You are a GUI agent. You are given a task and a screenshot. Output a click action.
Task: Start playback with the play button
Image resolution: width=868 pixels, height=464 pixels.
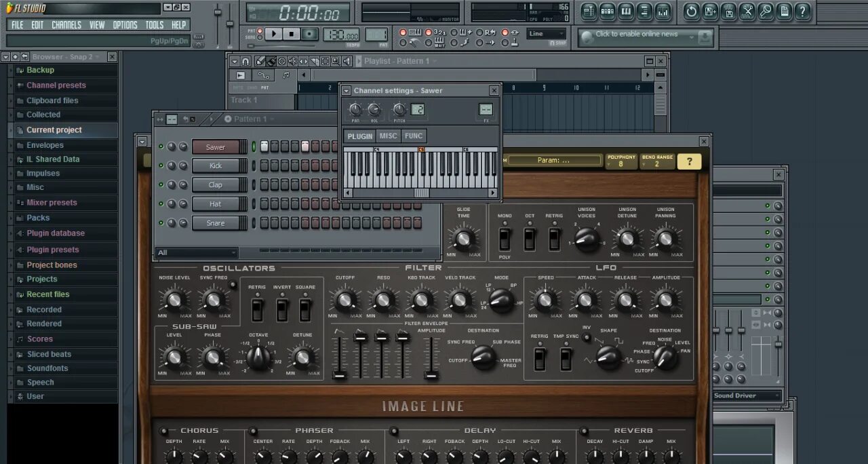pyautogui.click(x=273, y=34)
